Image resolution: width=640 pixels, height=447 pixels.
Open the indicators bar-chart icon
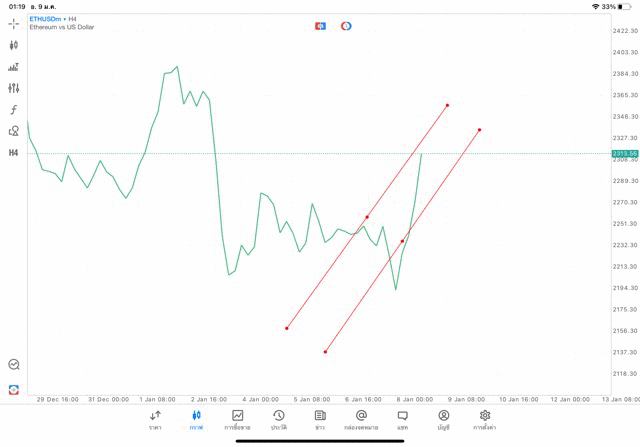click(x=14, y=67)
